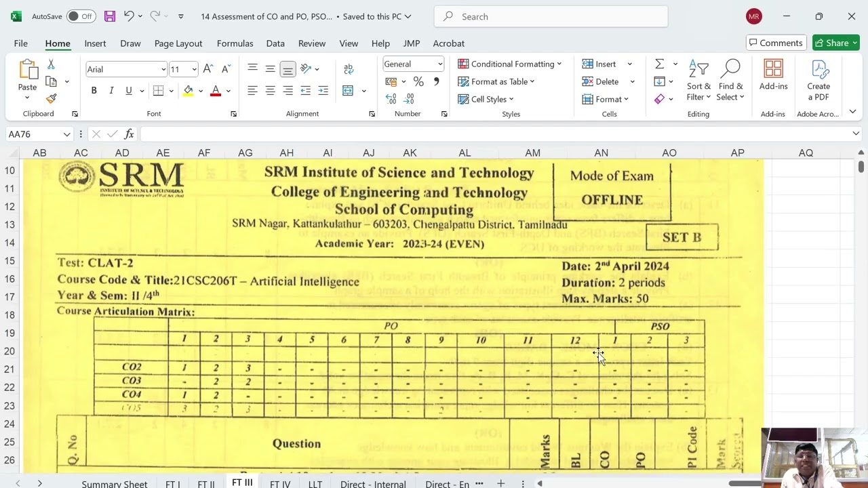
Task: Click the AutoSum sigma icon
Action: (659, 64)
